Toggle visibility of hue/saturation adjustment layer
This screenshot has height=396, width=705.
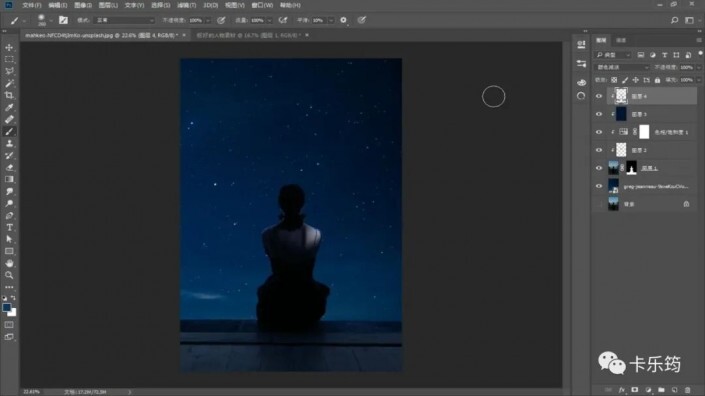coord(599,132)
